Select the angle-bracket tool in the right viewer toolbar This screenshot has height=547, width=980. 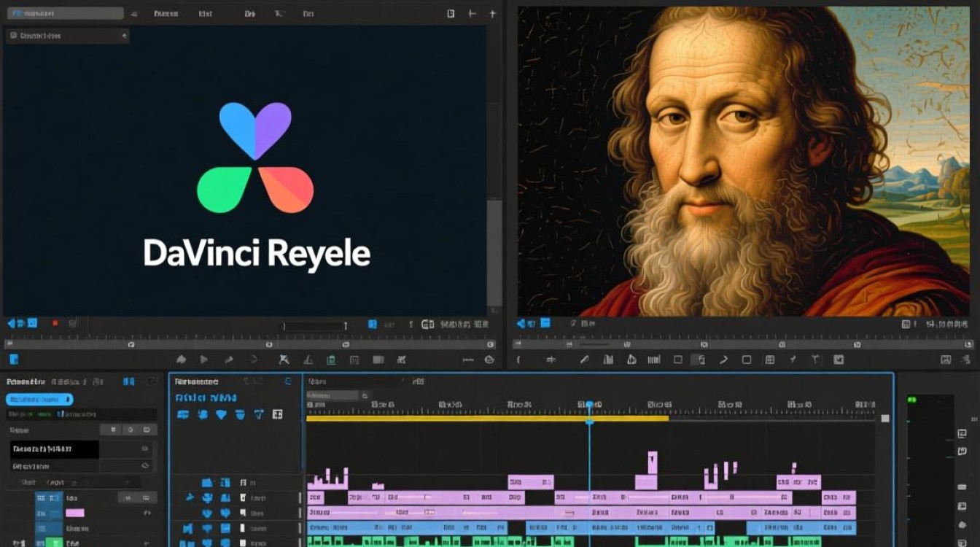click(723, 360)
